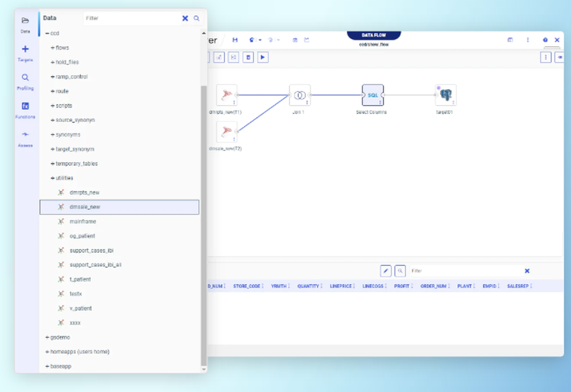Click the SALESREP column header
571x392 pixels.
tap(518, 286)
